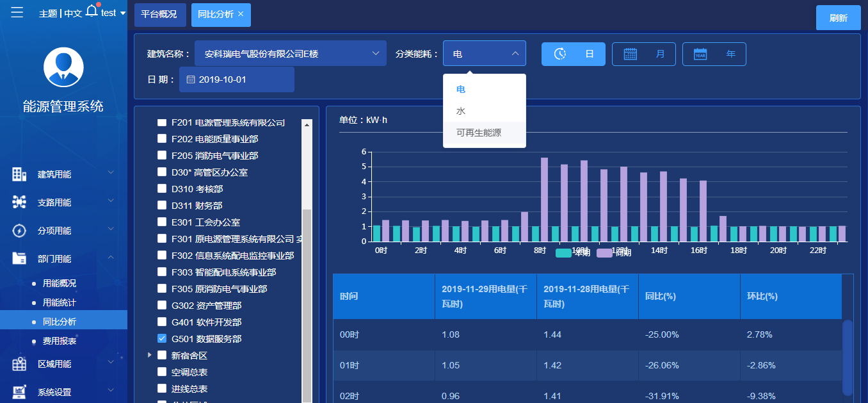
Task: Click the user avatar picture
Action: pyautogui.click(x=63, y=67)
